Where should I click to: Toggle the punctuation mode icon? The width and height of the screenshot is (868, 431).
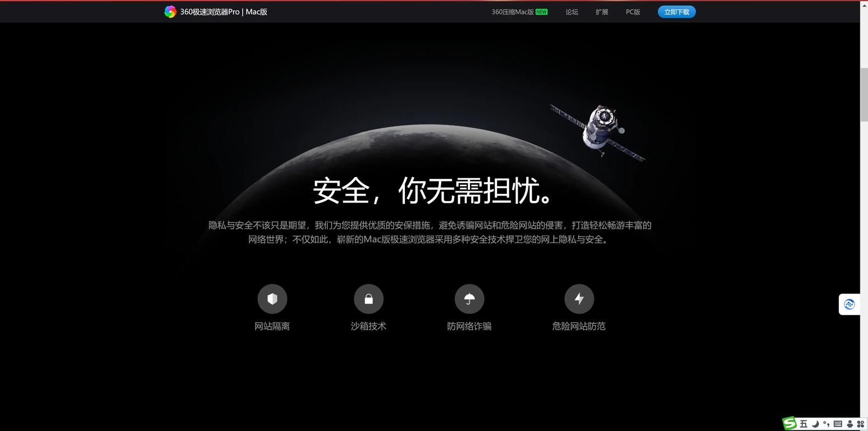tap(826, 424)
